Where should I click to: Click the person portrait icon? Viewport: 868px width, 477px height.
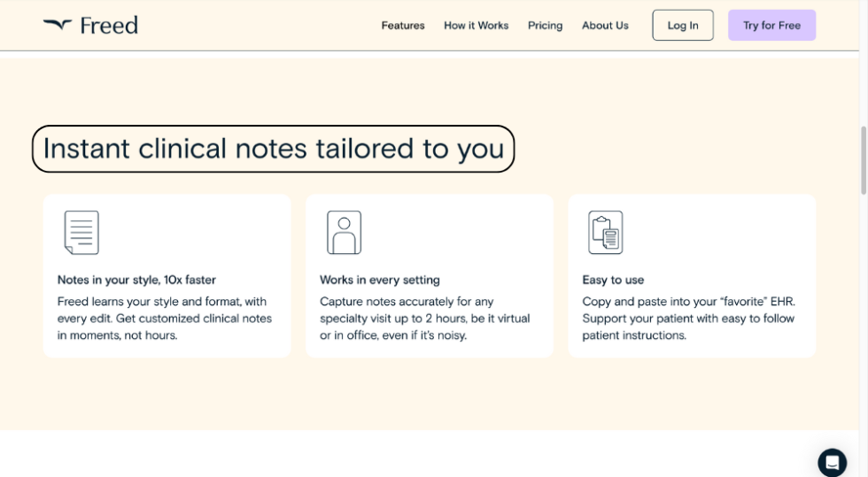344,233
